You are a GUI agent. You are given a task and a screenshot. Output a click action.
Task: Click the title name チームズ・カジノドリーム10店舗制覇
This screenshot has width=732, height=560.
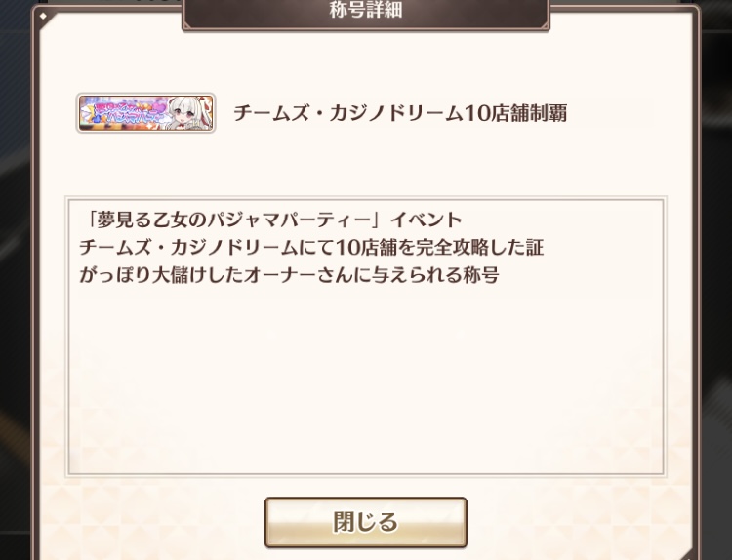coord(400,113)
